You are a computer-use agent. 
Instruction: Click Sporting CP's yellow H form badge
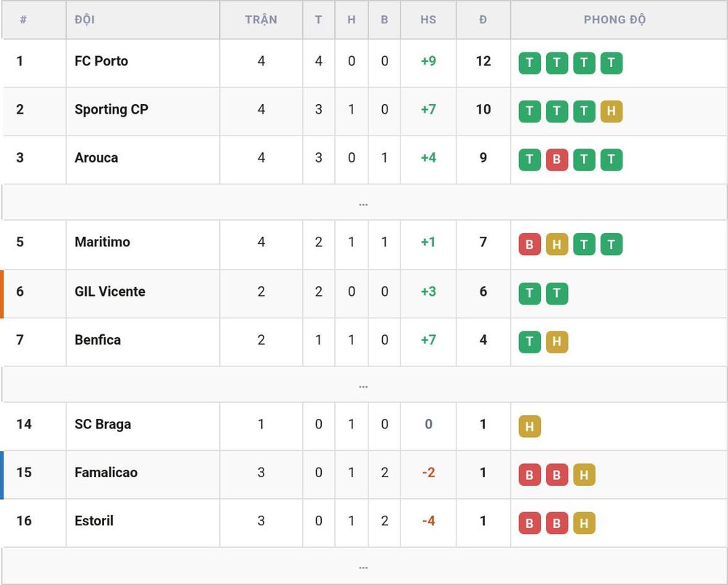611,111
